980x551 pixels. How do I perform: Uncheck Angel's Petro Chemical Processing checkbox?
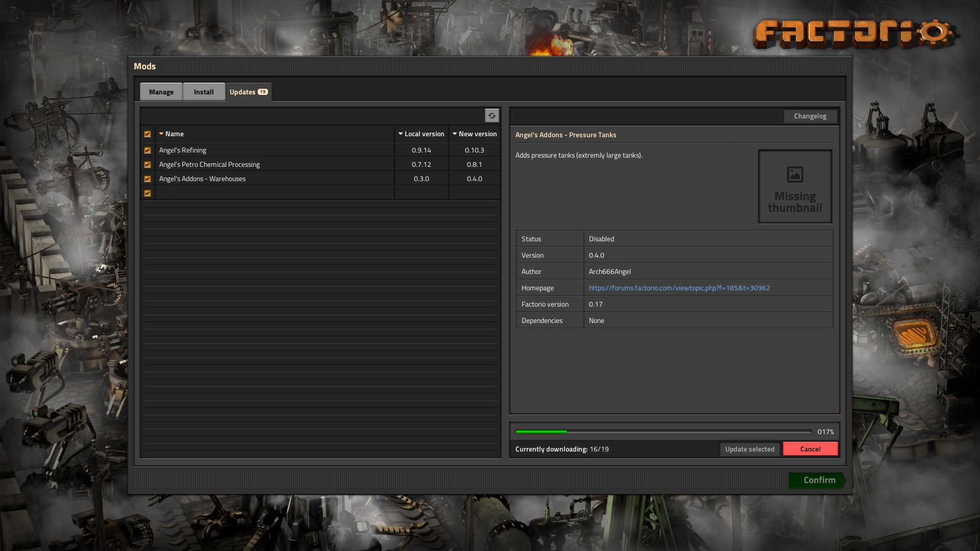pyautogui.click(x=148, y=165)
